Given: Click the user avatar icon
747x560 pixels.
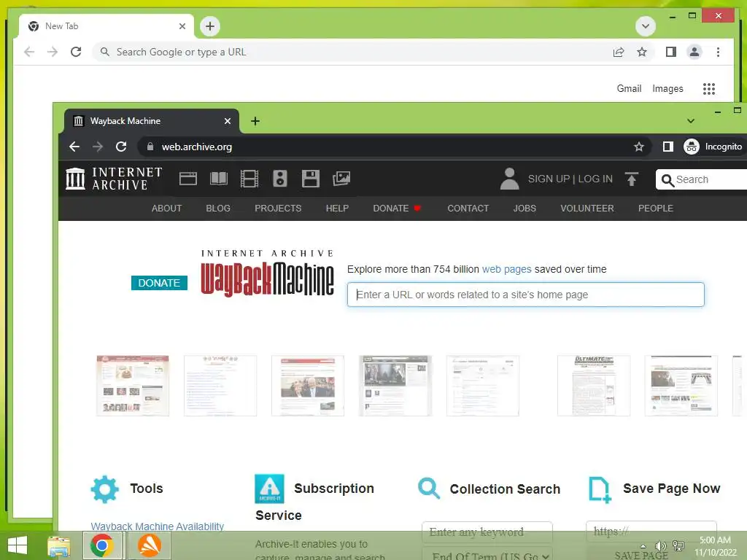Looking at the screenshot, I should [x=509, y=179].
